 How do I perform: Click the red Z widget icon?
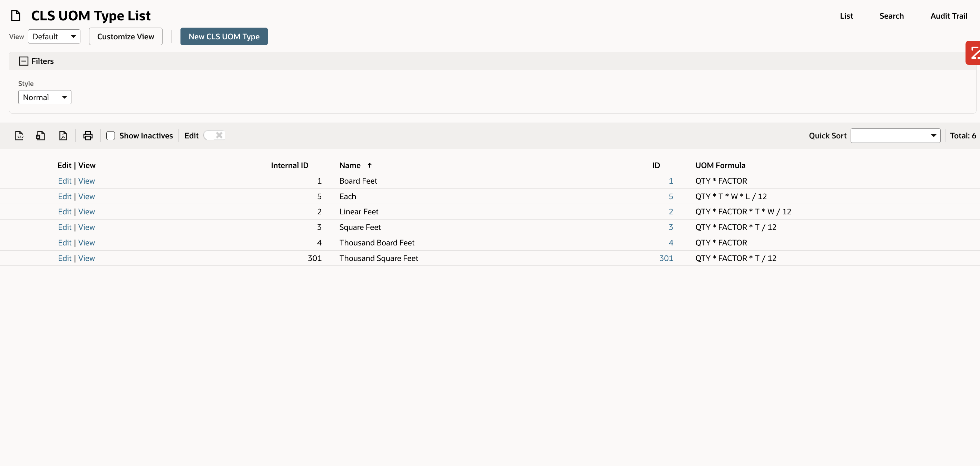[x=973, y=53]
